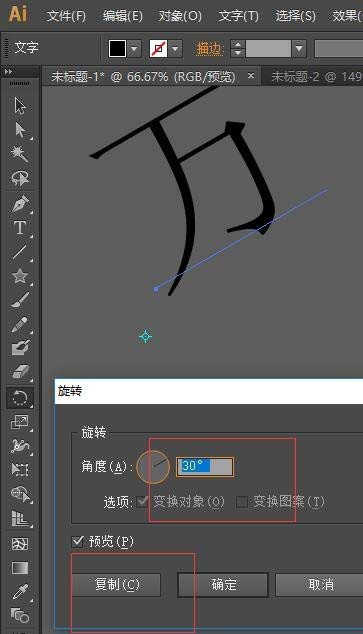Switch to the 未标题-1 document tab
This screenshot has width=363, height=634.
(x=143, y=76)
